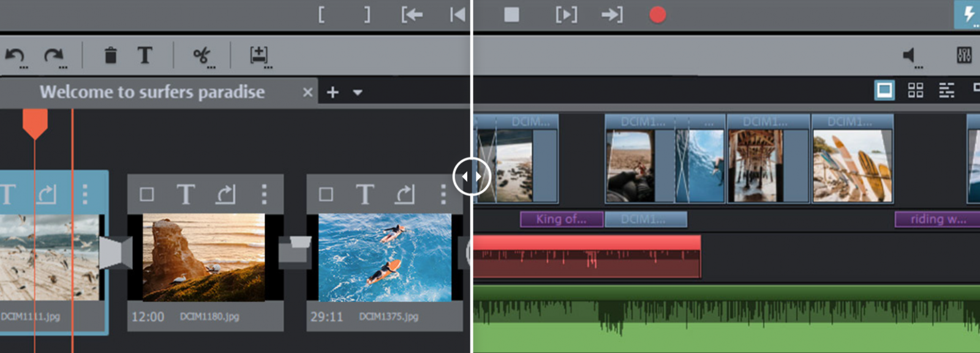Select the scissors cut tool
The width and height of the screenshot is (980, 353).
pyautogui.click(x=202, y=56)
